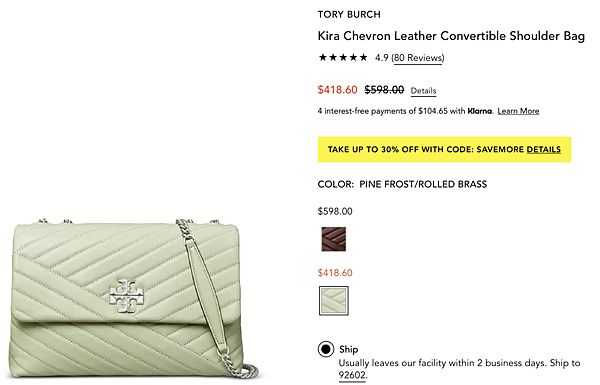Click the crossed-out $598.00 original price
The height and width of the screenshot is (385, 600).
[x=384, y=90]
